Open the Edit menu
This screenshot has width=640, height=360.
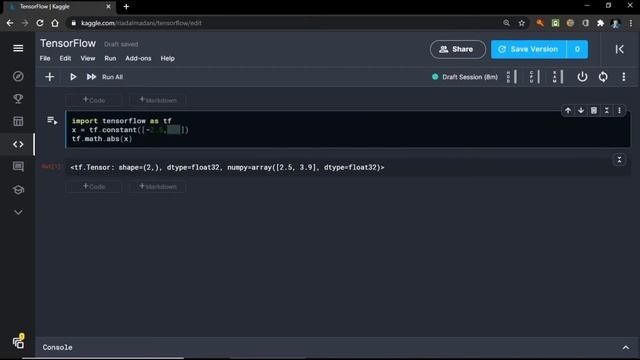(65, 58)
